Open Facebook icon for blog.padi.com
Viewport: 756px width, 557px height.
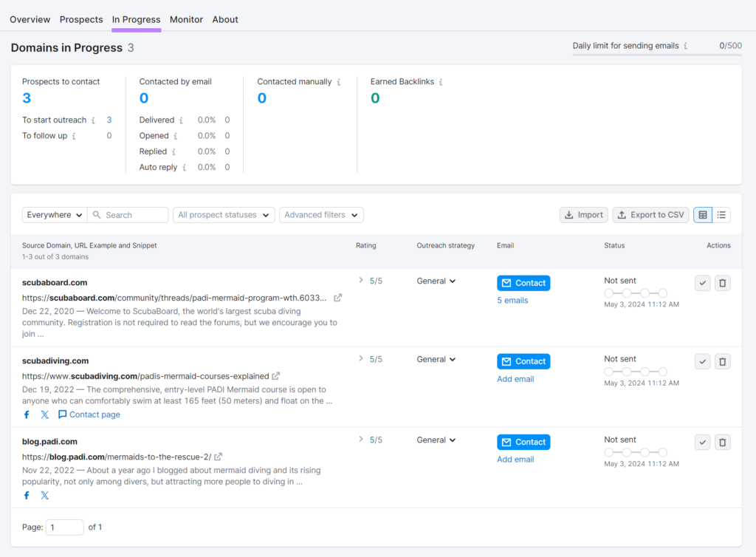[27, 495]
